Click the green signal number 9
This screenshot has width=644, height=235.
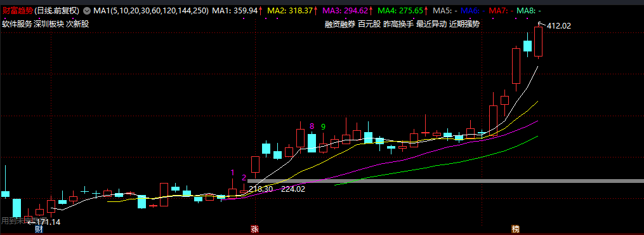point(323,126)
